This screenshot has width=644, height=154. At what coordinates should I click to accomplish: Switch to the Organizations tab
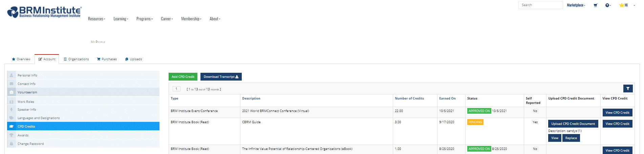point(76,59)
